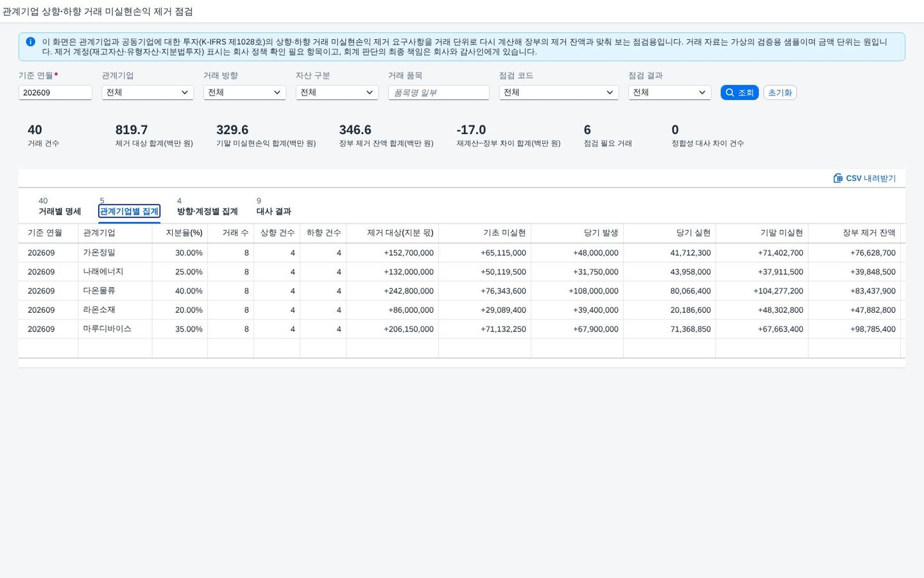Open the 자산 구분 combo box

tap(337, 92)
